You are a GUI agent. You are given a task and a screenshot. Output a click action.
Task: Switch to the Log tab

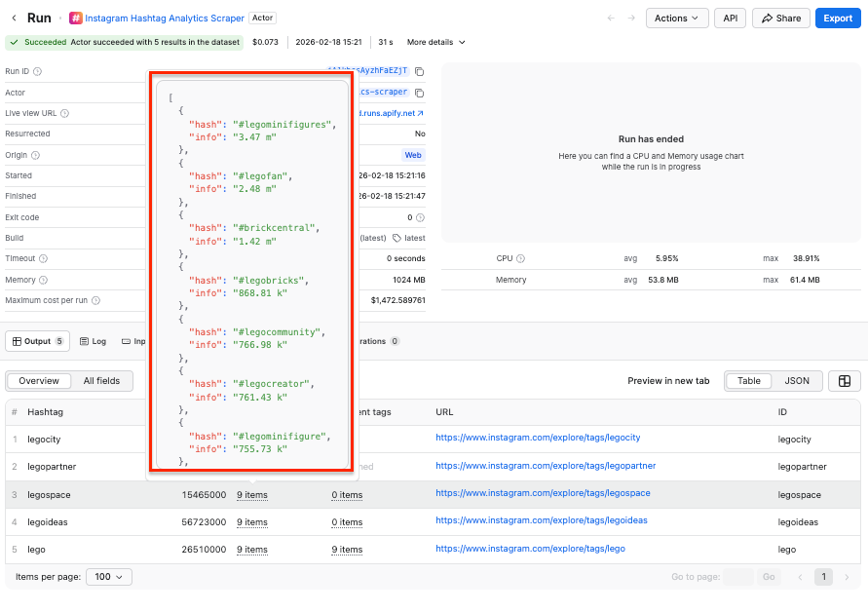(x=93, y=341)
